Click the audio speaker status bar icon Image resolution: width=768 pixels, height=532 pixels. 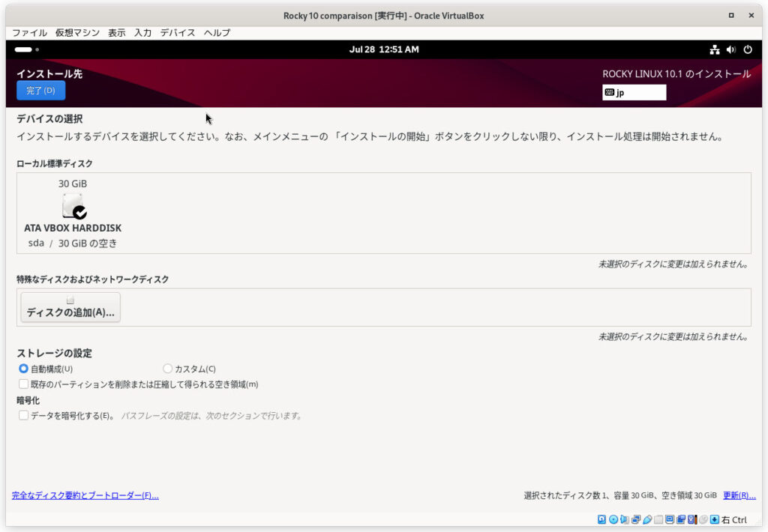[x=625, y=519]
